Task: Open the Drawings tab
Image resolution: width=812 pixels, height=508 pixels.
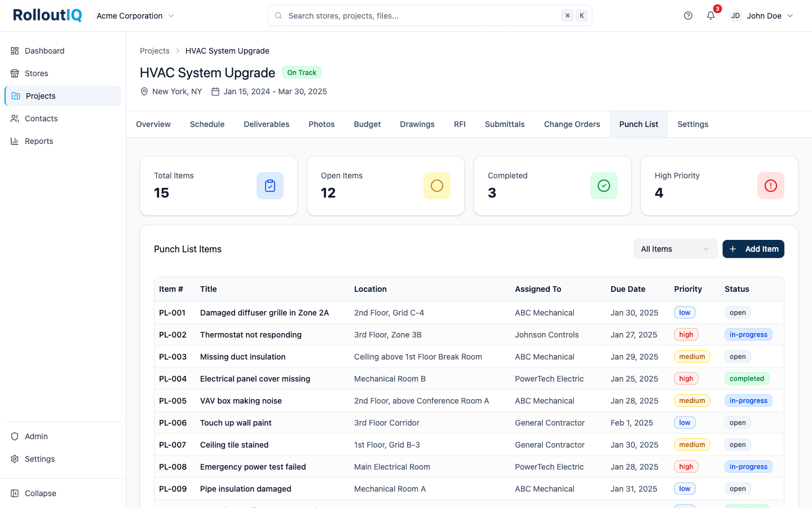Action: pyautogui.click(x=417, y=124)
